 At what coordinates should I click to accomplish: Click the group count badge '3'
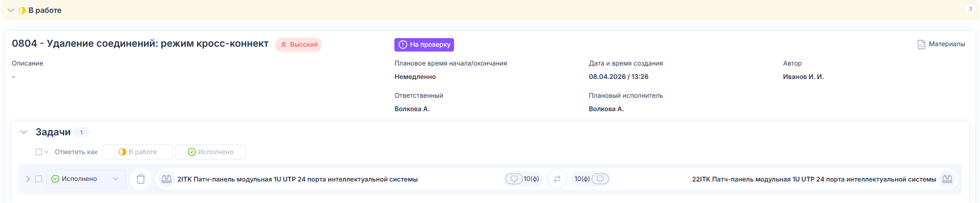click(970, 9)
